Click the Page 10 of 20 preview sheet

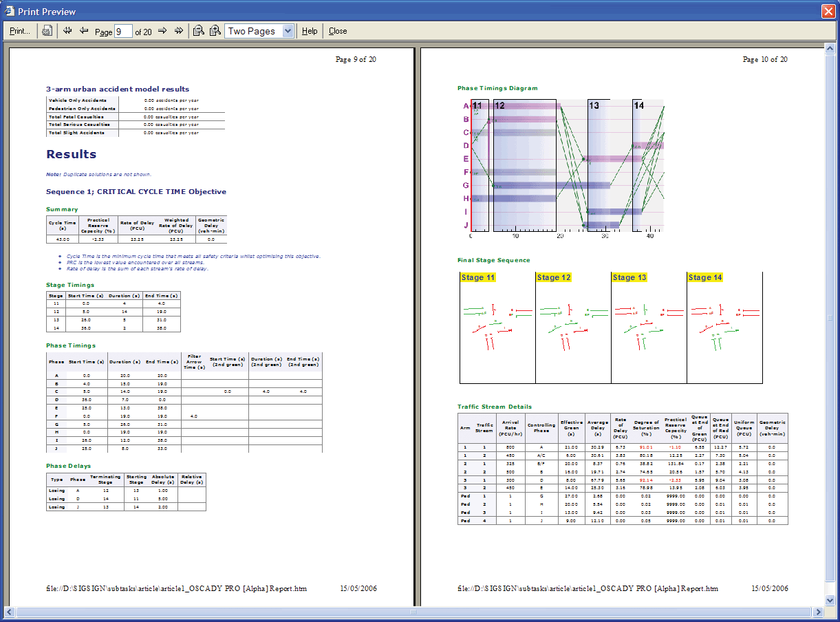pos(623,550)
